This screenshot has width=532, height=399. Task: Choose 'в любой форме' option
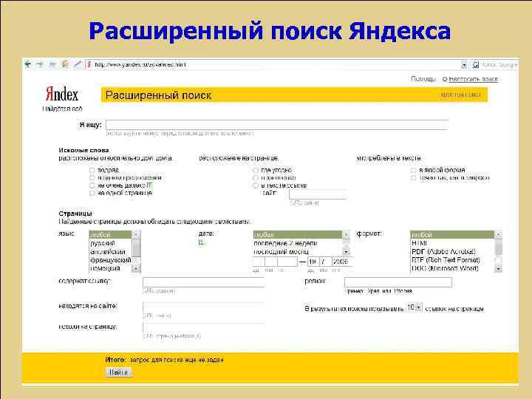(x=413, y=170)
